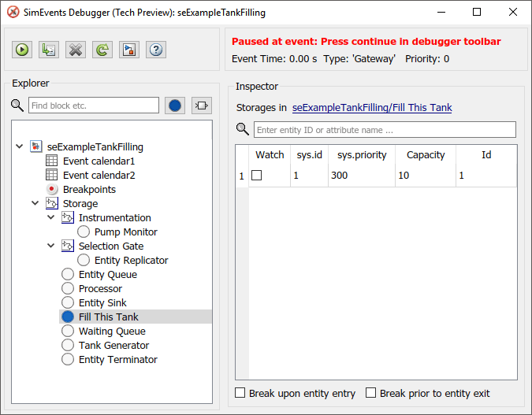This screenshot has height=415, width=532.
Task: Click the green circular-arrow Restart icon
Action: coord(102,50)
